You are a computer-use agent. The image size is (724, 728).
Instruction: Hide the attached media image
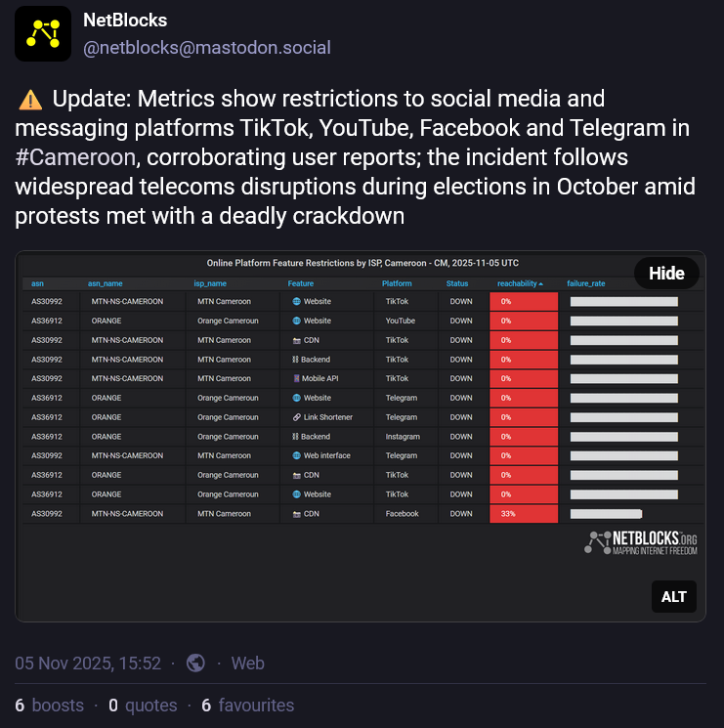click(x=666, y=274)
